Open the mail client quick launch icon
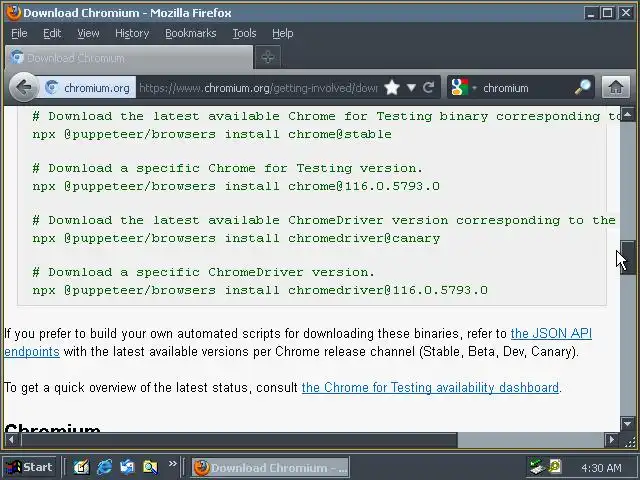Image resolution: width=640 pixels, height=480 pixels. [x=127, y=467]
